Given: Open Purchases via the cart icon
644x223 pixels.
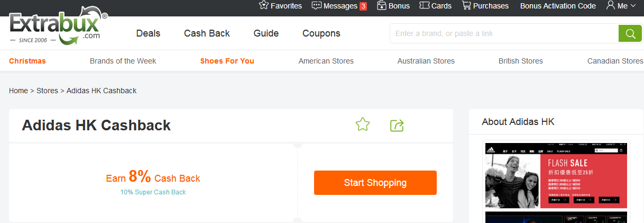Looking at the screenshot, I should (x=466, y=5).
